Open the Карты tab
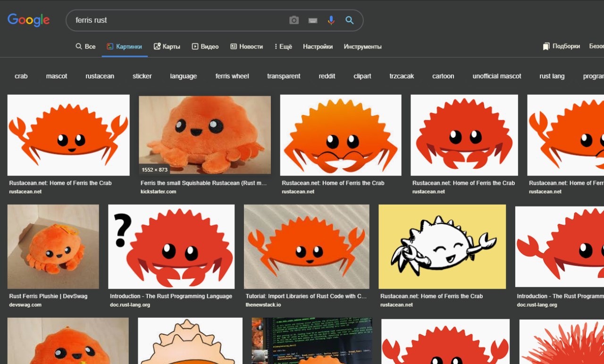This screenshot has height=364, width=604. (x=167, y=46)
